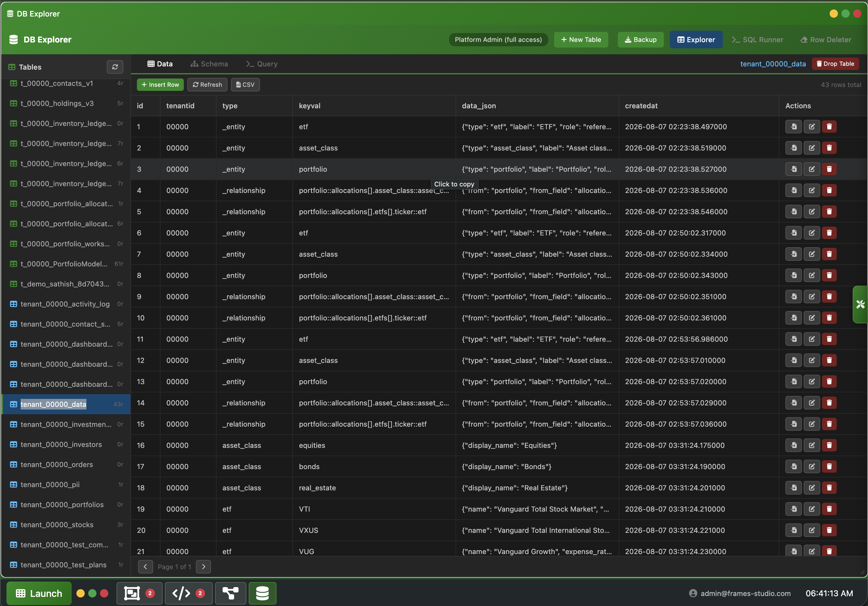Select table tenant_00000_activity_log
The width and height of the screenshot is (868, 606).
point(66,304)
